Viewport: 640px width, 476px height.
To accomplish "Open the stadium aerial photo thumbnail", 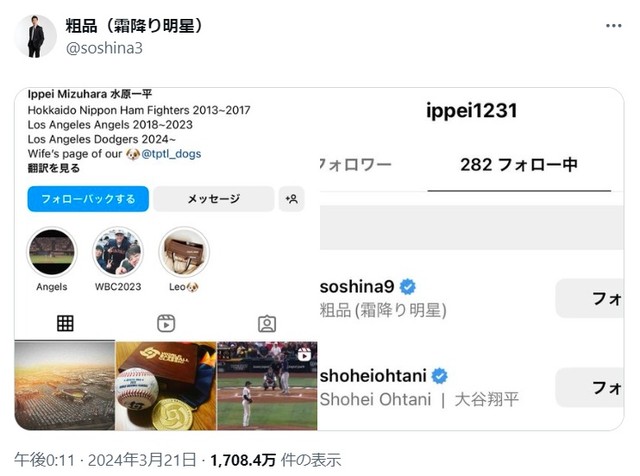I will tap(65, 386).
